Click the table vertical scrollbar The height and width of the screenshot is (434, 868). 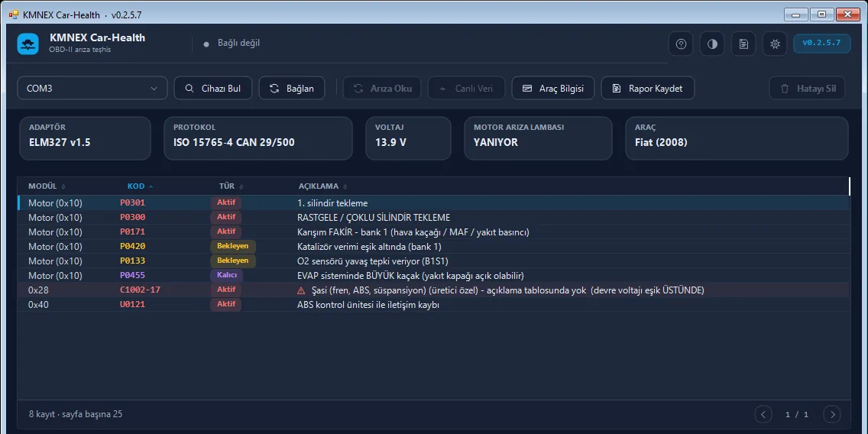click(x=850, y=186)
